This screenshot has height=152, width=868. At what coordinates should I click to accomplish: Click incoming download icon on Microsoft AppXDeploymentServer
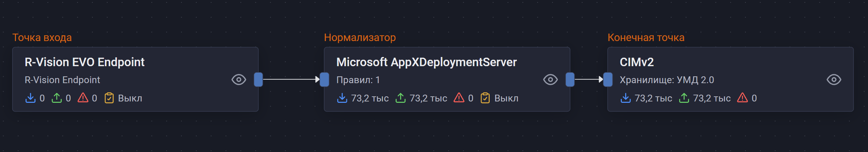coord(342,98)
